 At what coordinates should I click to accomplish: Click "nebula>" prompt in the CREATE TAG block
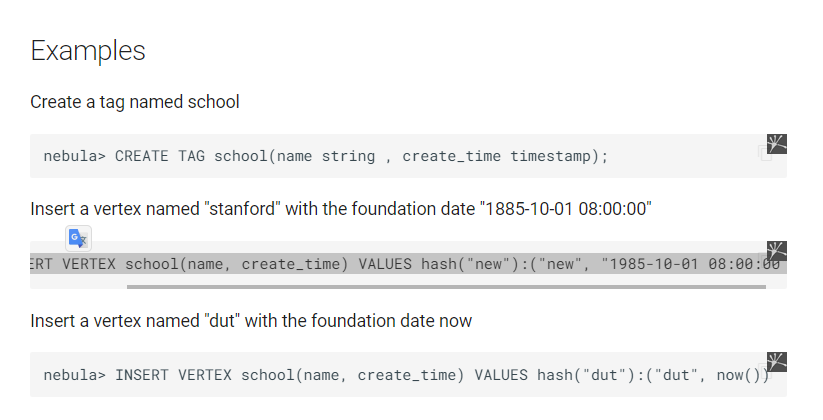coord(74,156)
